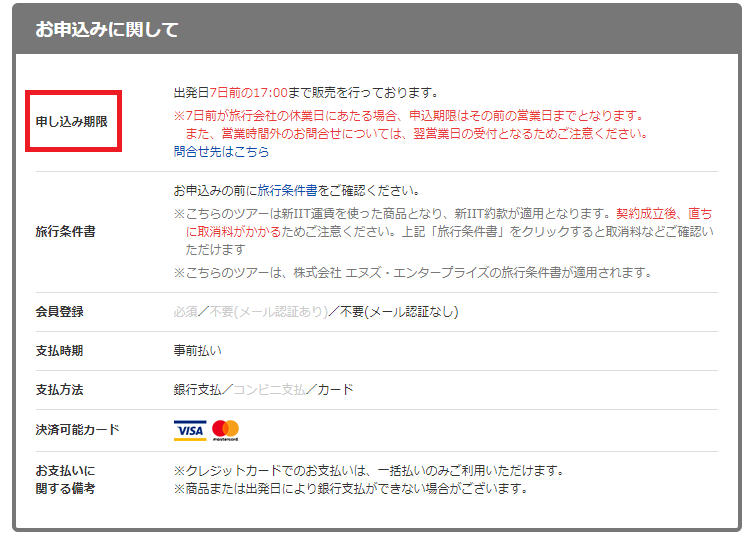This screenshot has height=536, width=746.
Task: Click the greyed-out 必須 option
Action: pos(185,311)
